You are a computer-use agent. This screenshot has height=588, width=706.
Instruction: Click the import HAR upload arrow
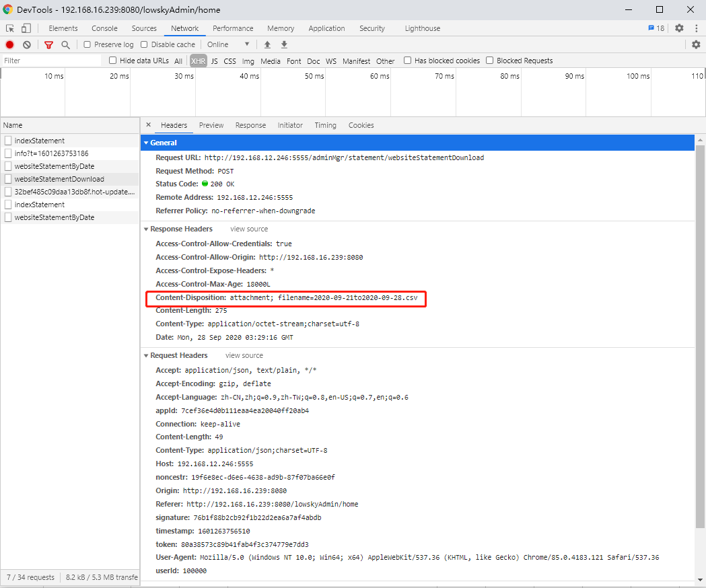tap(267, 44)
